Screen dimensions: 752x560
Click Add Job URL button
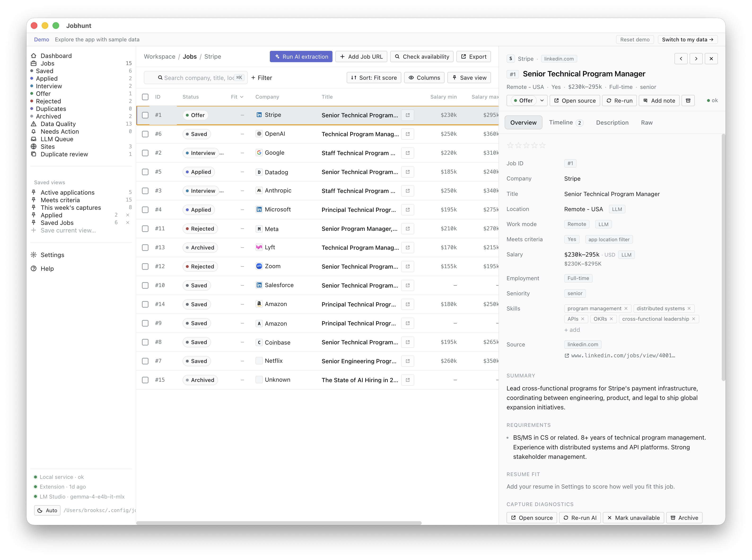pos(361,57)
